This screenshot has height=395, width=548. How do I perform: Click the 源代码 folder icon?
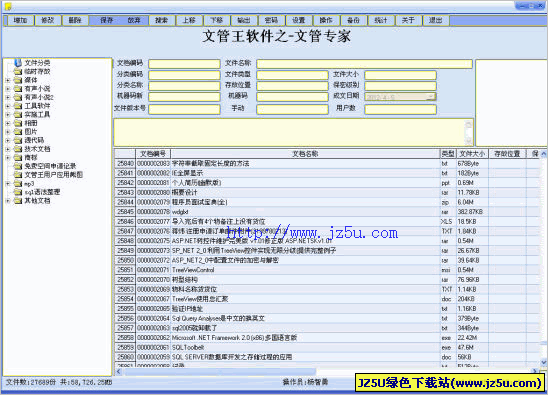[x=18, y=141]
